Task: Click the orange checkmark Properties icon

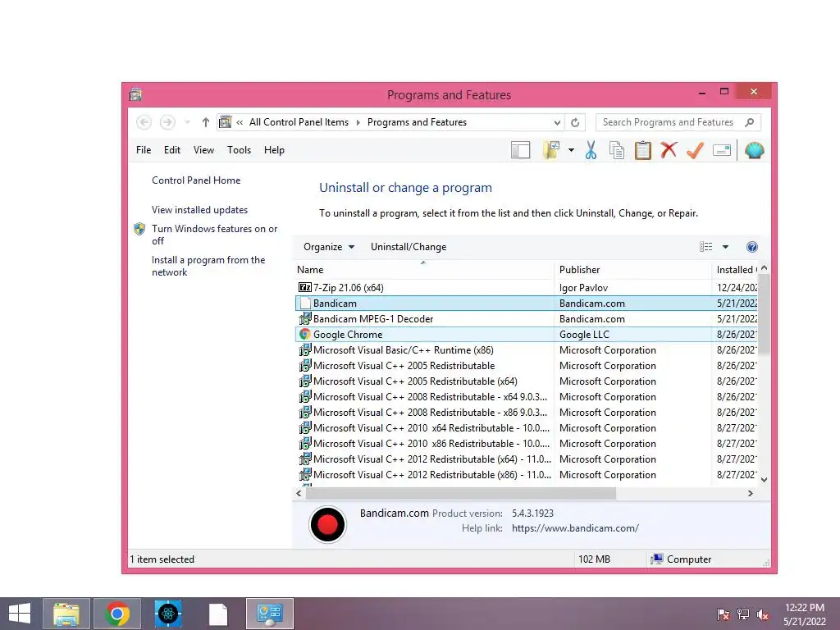Action: coord(695,151)
